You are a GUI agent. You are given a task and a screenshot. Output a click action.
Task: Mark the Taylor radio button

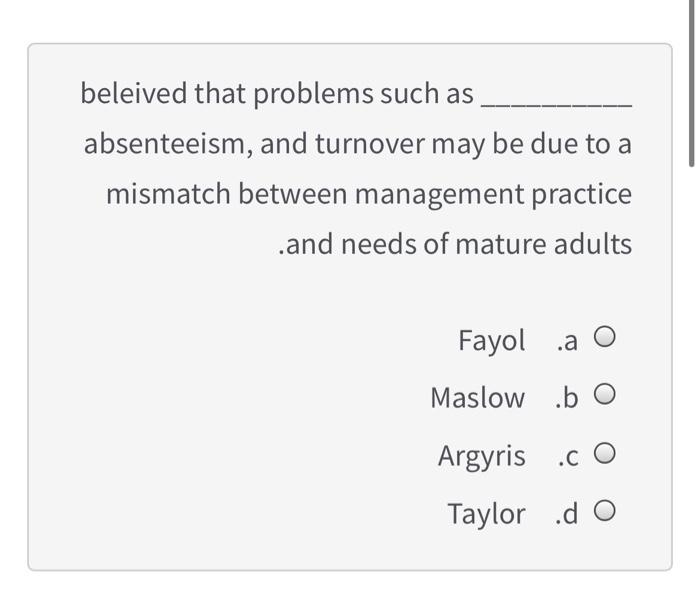click(x=604, y=514)
